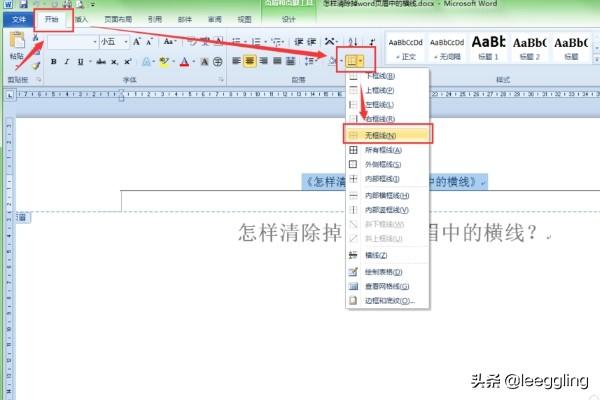
Task: Click the Distributed alignment icon
Action: (x=291, y=61)
